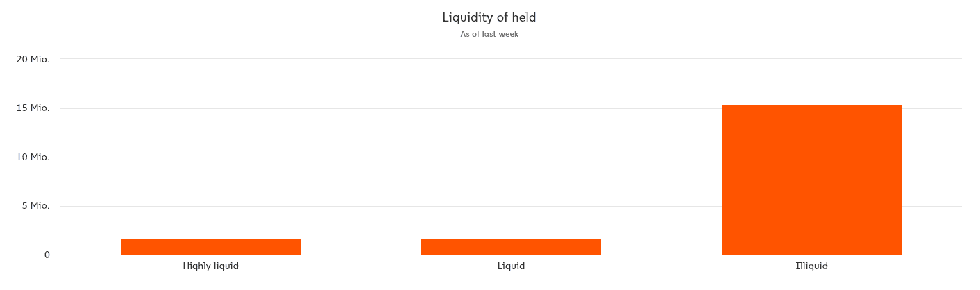Image resolution: width=980 pixels, height=290 pixels.
Task: Select the orange Highly liquid bar
Action: pyautogui.click(x=210, y=247)
